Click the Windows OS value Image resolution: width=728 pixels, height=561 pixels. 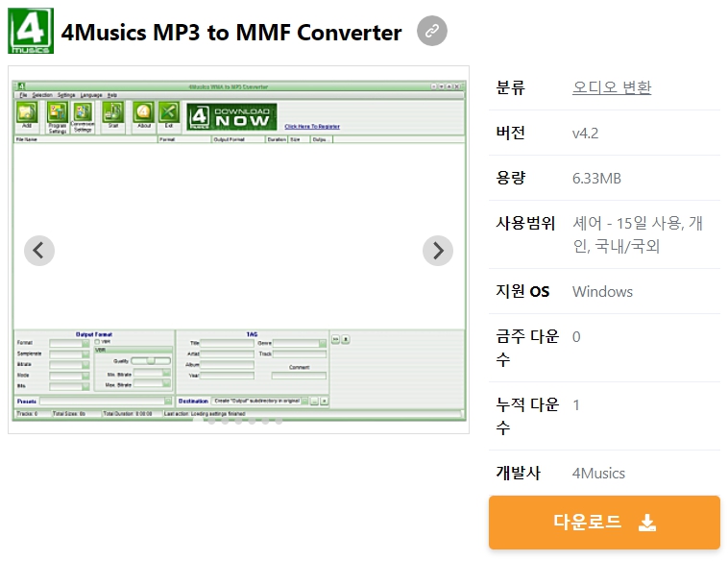click(602, 292)
